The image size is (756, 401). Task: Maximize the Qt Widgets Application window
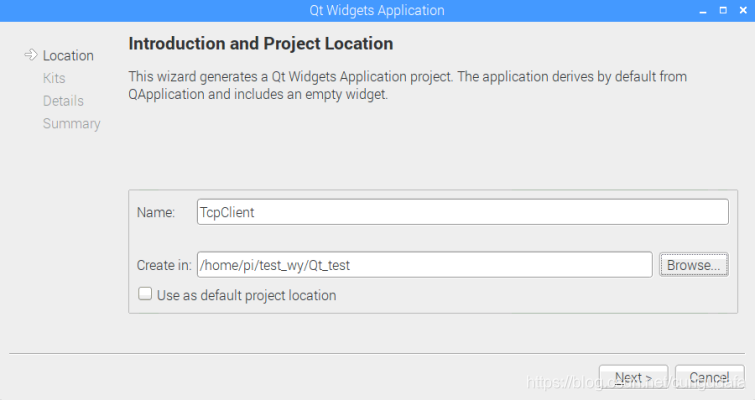tap(723, 10)
